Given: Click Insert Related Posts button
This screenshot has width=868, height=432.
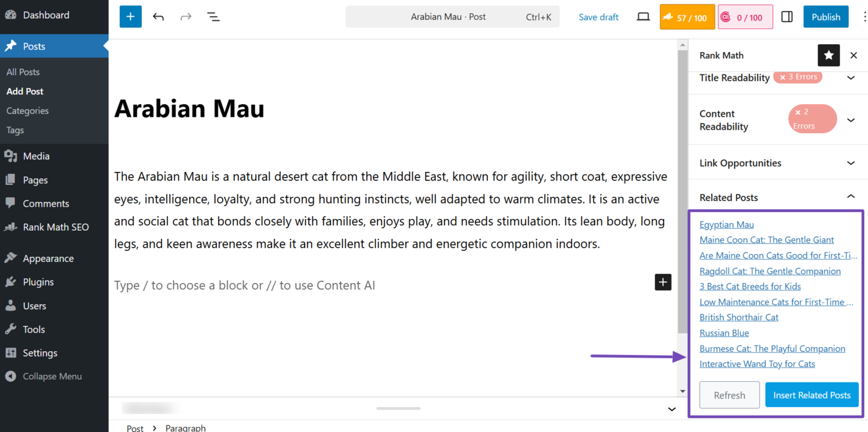Looking at the screenshot, I should (x=812, y=395).
